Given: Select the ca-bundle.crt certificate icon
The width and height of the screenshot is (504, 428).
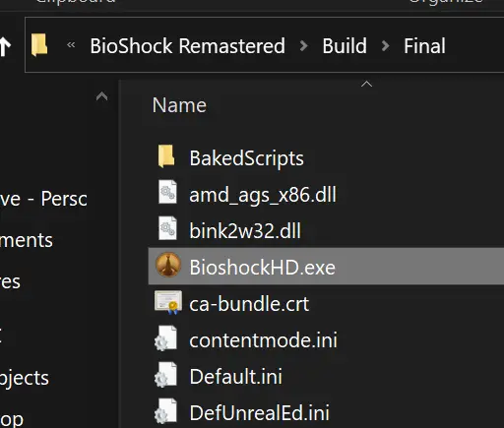Looking at the screenshot, I should pyautogui.click(x=168, y=302).
